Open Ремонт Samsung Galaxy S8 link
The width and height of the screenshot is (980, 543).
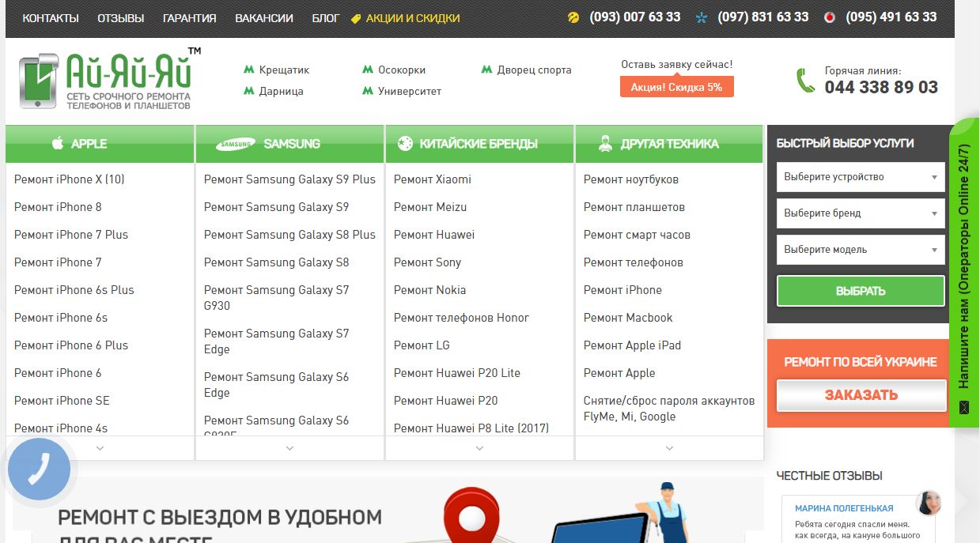(276, 262)
